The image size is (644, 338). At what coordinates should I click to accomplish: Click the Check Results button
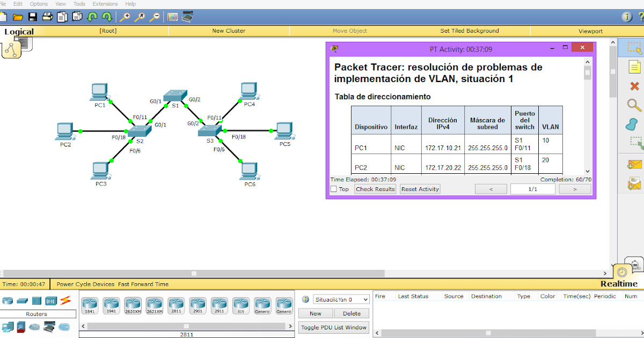(x=375, y=189)
